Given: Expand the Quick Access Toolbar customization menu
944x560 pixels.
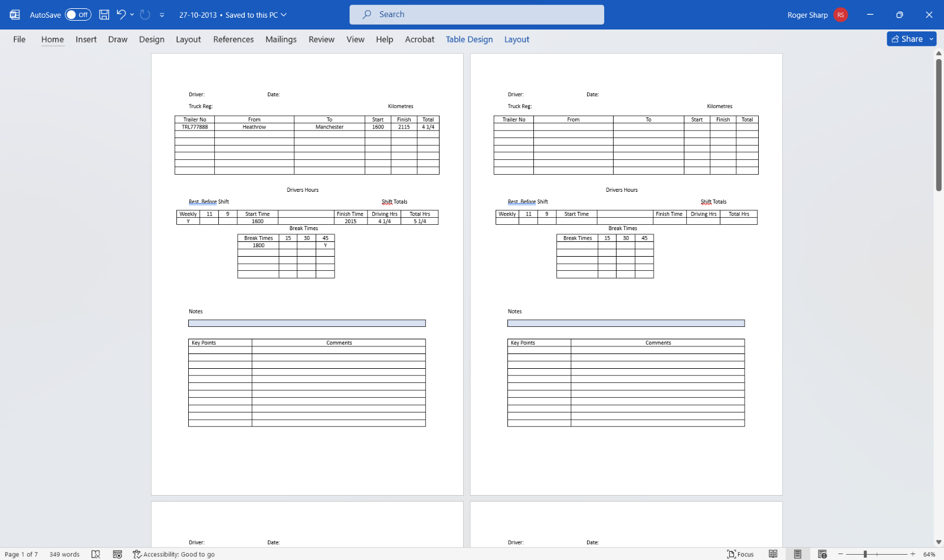Looking at the screenshot, I should [x=161, y=15].
